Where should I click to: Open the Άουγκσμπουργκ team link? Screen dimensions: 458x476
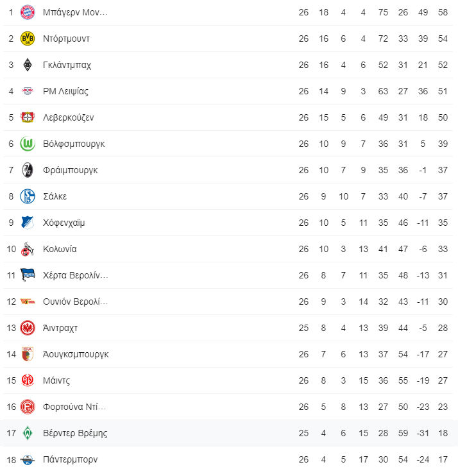click(76, 355)
